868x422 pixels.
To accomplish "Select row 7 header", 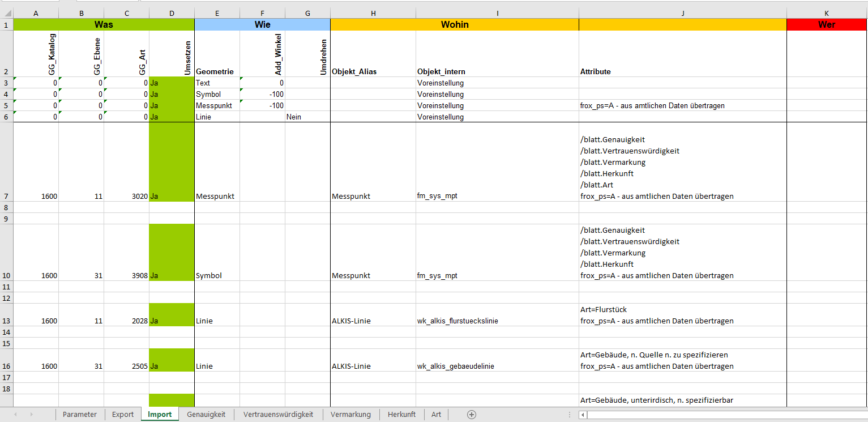I will (x=6, y=196).
